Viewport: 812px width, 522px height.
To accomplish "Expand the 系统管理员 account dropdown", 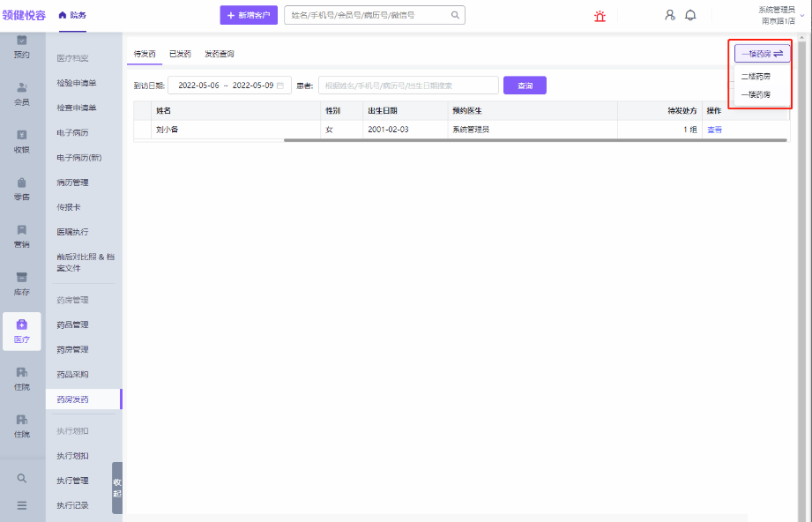I will tap(781, 16).
